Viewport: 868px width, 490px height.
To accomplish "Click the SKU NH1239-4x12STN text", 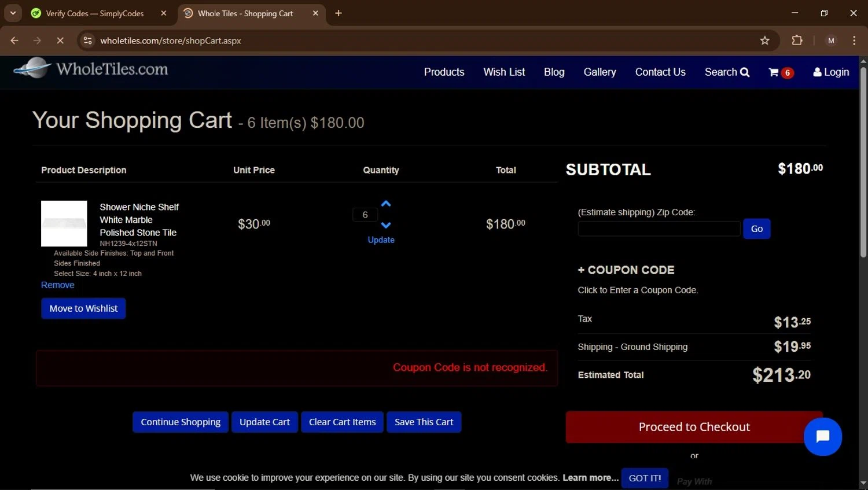I will pos(128,244).
